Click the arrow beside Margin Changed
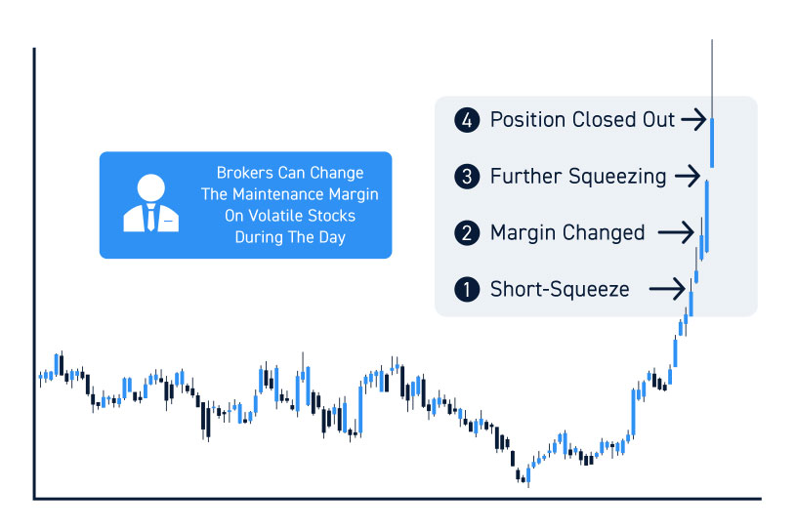This screenshot has width=796, height=532. (x=676, y=232)
